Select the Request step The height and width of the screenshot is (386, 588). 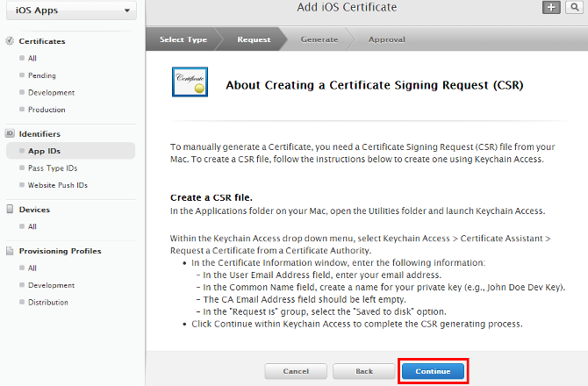(254, 39)
